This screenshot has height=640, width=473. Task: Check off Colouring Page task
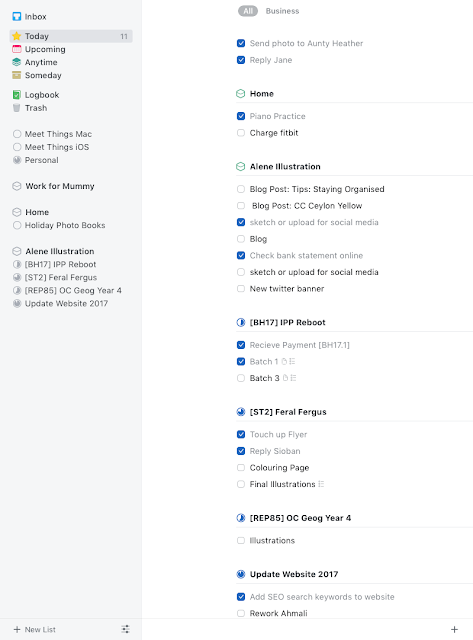[241, 467]
